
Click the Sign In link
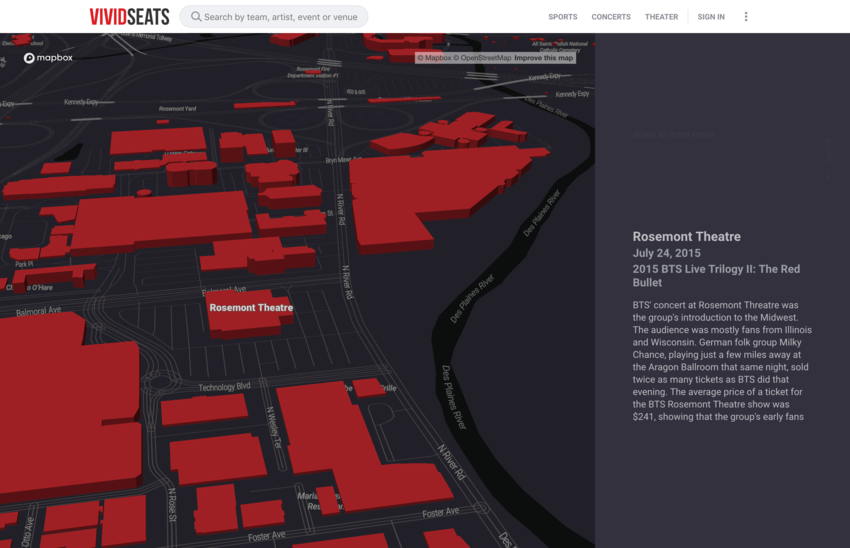point(711,17)
